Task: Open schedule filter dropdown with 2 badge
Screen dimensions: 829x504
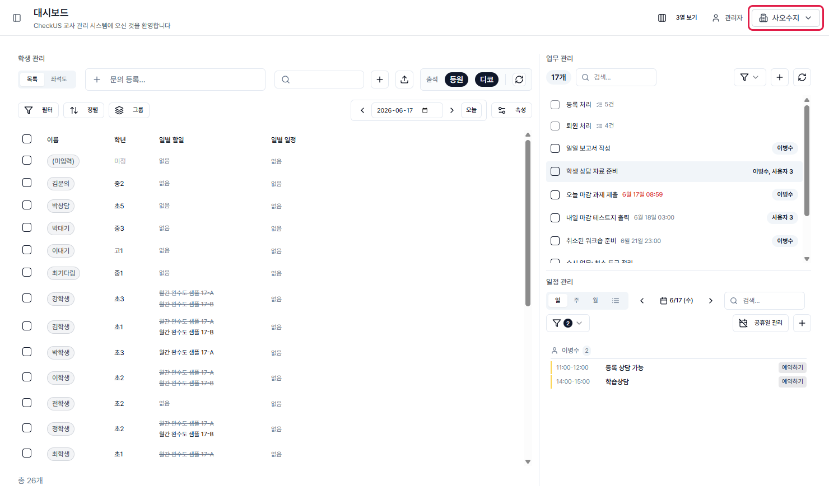Action: [x=567, y=323]
